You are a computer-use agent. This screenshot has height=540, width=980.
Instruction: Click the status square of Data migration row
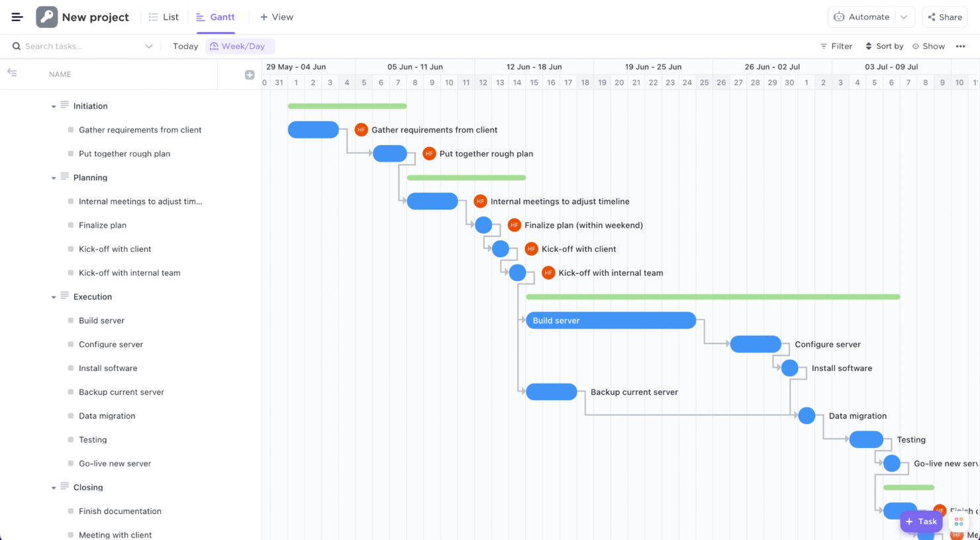point(71,416)
